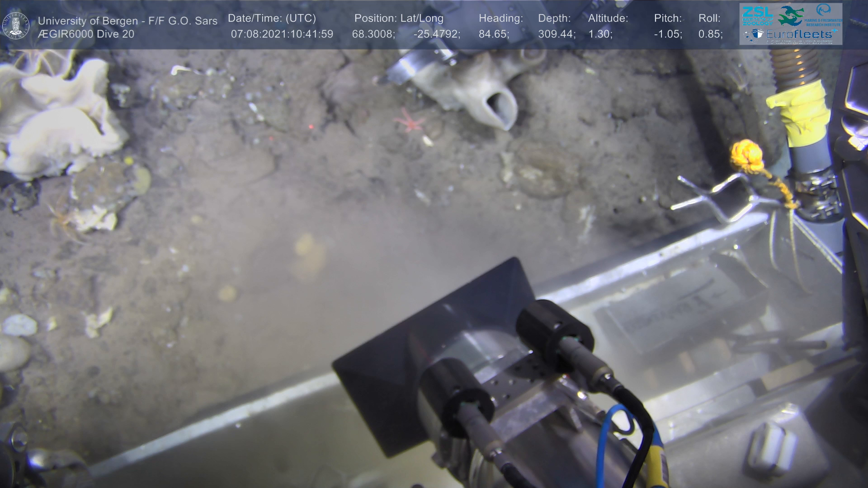Viewport: 868px width, 488px height.
Task: Click the Position Lat/Long label
Action: (x=398, y=19)
